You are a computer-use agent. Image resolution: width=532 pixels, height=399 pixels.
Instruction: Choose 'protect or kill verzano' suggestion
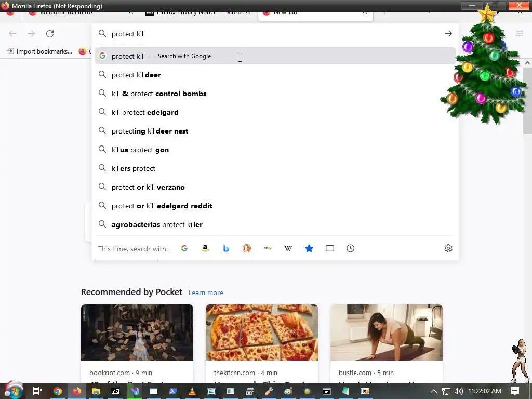[x=275, y=187]
